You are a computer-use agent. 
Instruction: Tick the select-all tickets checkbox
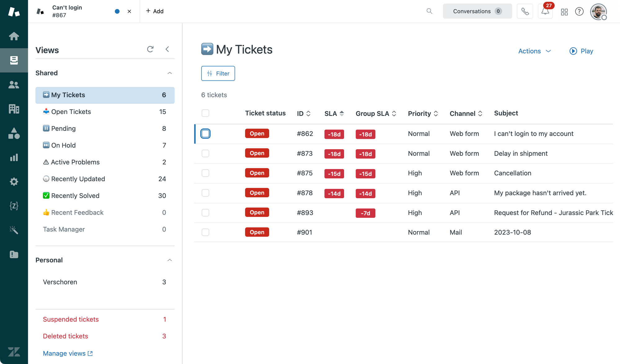pos(205,113)
